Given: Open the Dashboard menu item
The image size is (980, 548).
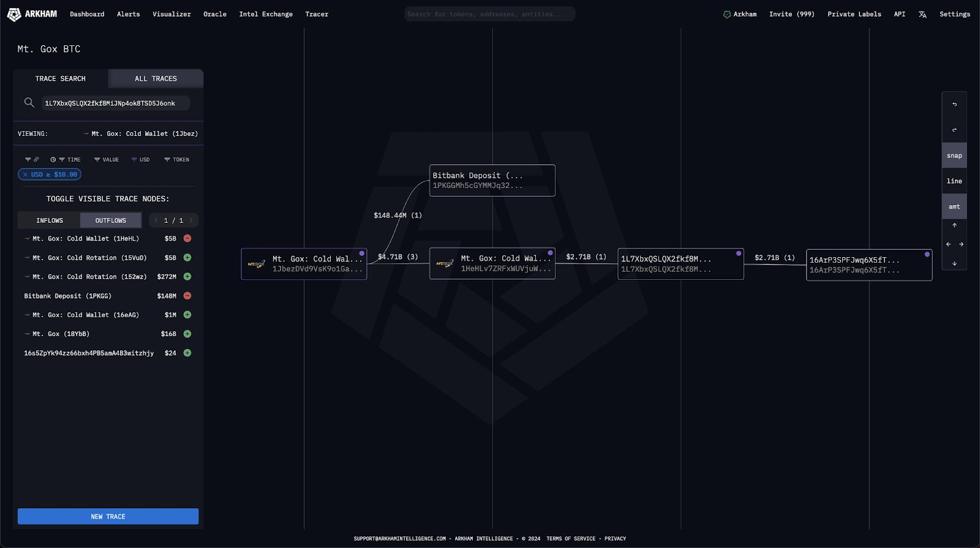Looking at the screenshot, I should tap(87, 14).
